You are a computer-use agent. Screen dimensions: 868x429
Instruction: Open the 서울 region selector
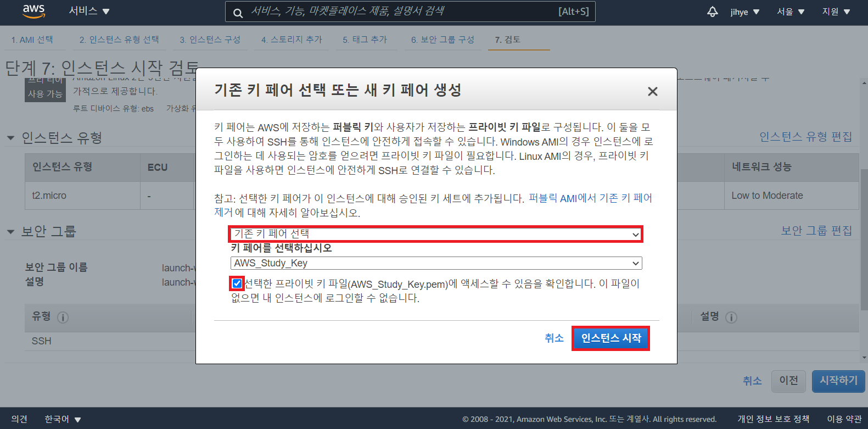tap(790, 12)
